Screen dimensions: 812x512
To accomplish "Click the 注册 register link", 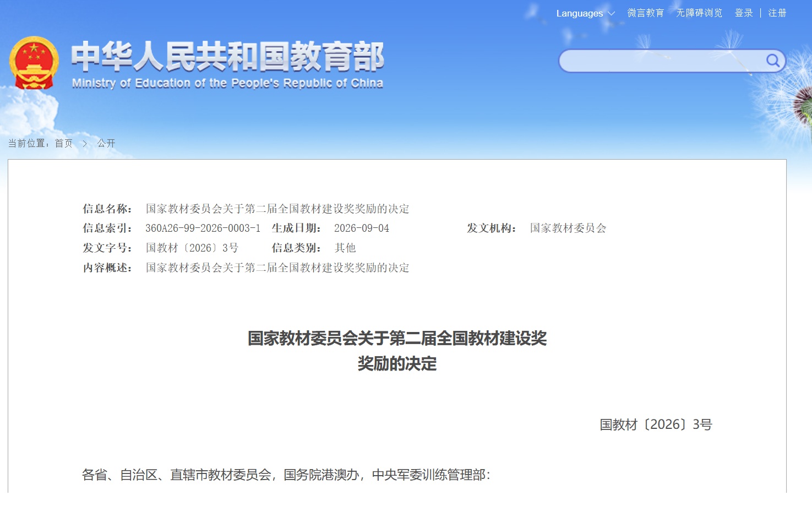I will tap(777, 13).
